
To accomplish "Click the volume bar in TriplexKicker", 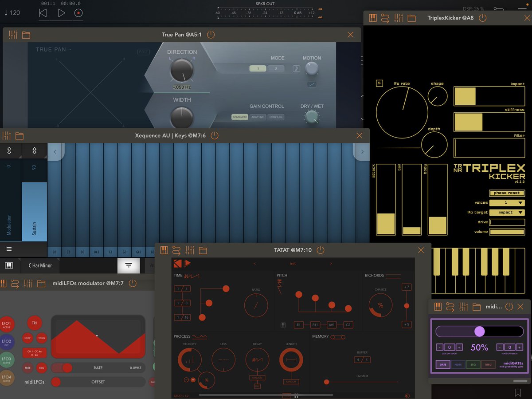I will 507,232.
